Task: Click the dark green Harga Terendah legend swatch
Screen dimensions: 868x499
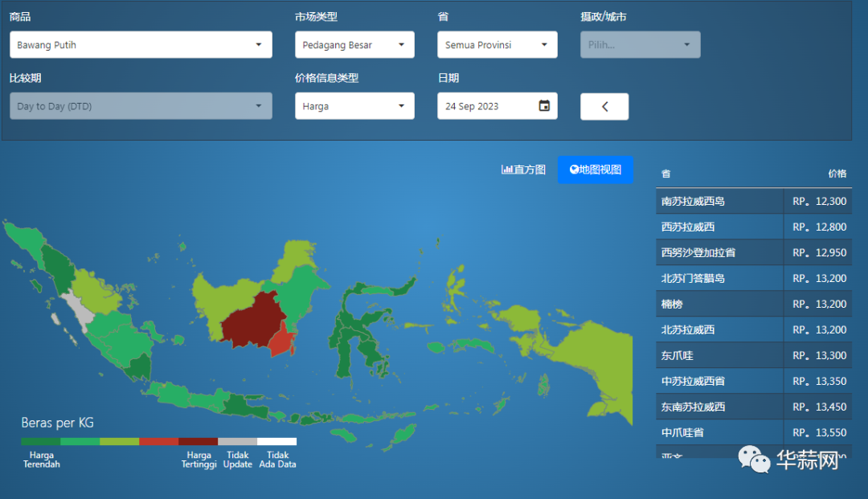Action: 40,441
